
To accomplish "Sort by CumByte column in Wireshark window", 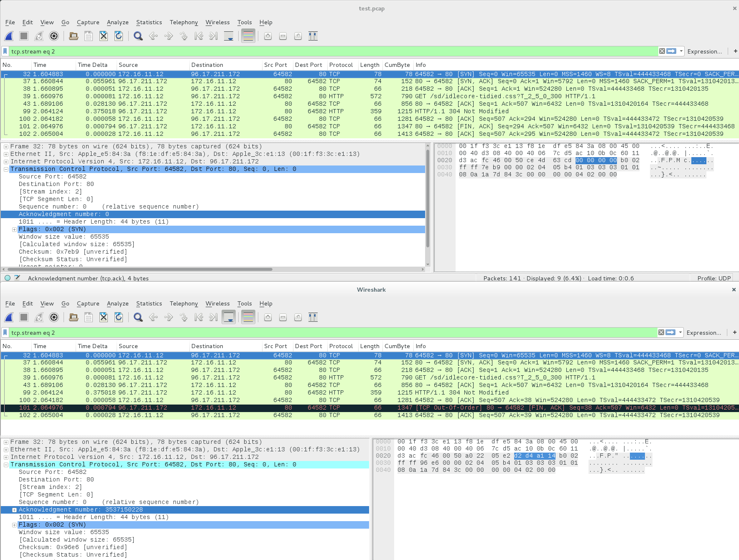I will [x=397, y=346].
